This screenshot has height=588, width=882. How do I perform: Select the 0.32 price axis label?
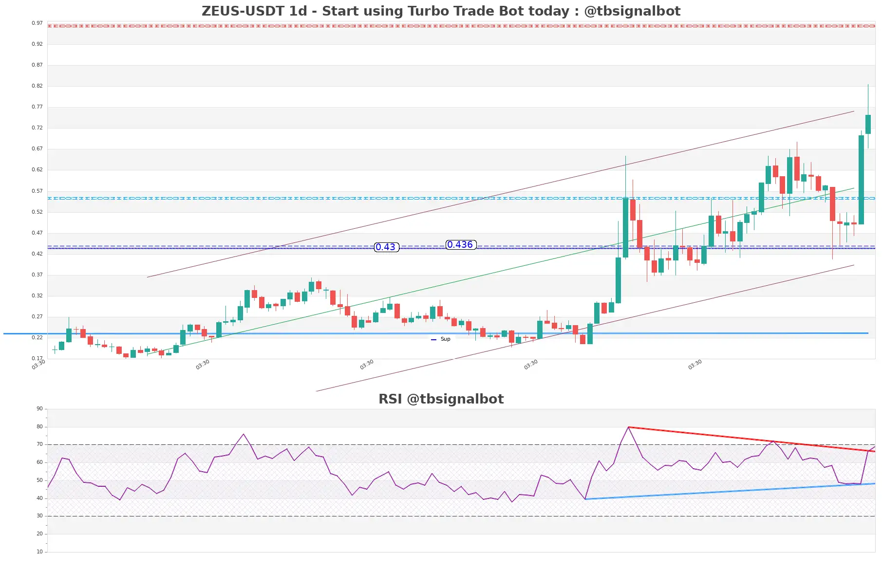[x=37, y=296]
